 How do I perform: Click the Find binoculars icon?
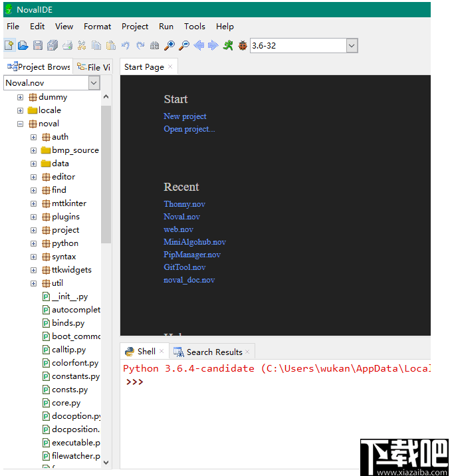155,45
